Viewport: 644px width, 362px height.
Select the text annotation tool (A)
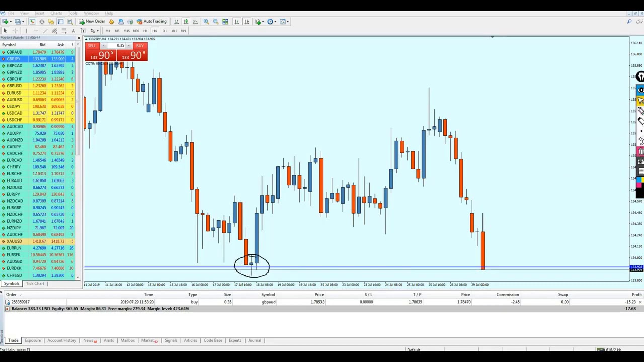73,31
